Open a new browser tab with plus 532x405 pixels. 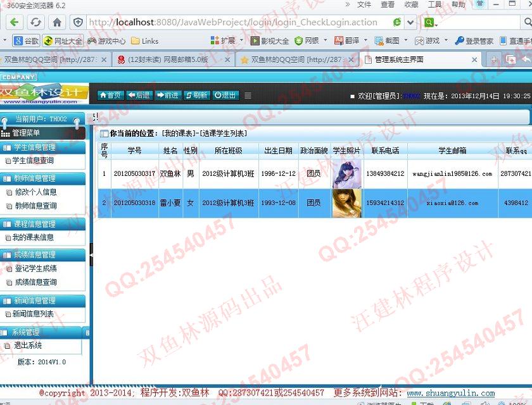493,59
